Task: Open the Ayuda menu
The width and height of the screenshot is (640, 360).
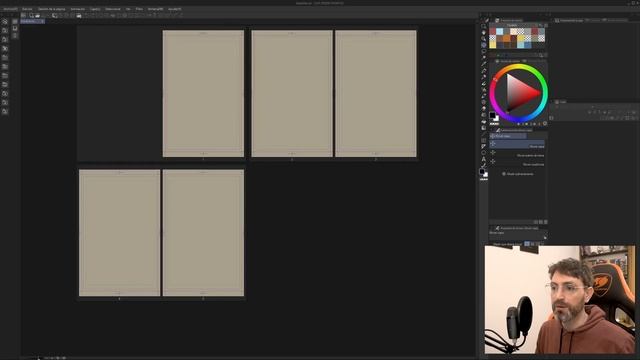Action: click(175, 9)
